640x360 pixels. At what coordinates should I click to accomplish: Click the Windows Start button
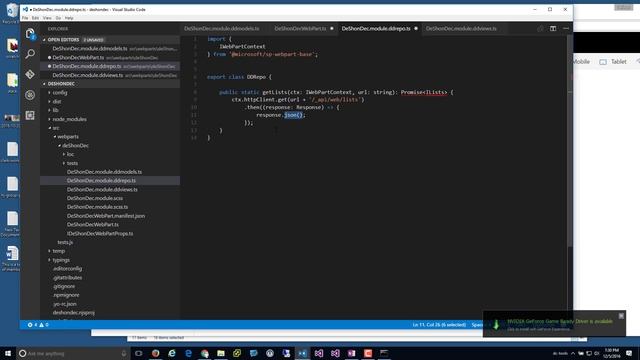pos(8,353)
